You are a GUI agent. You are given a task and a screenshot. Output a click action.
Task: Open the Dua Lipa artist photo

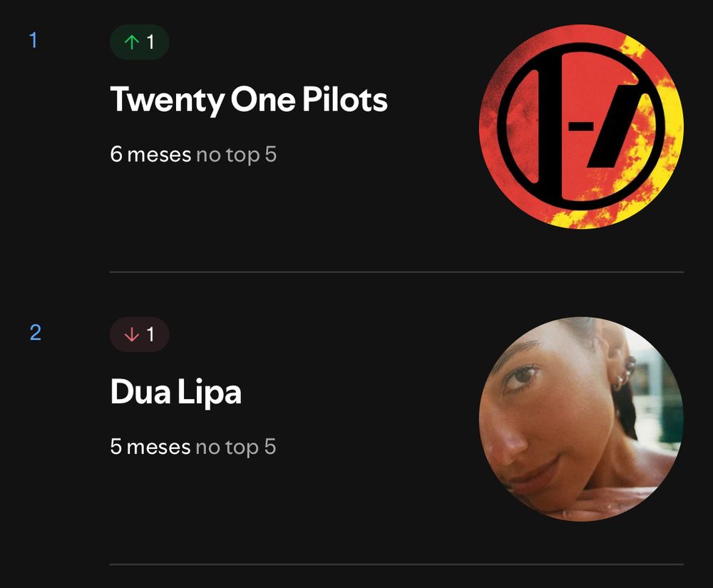coord(581,418)
